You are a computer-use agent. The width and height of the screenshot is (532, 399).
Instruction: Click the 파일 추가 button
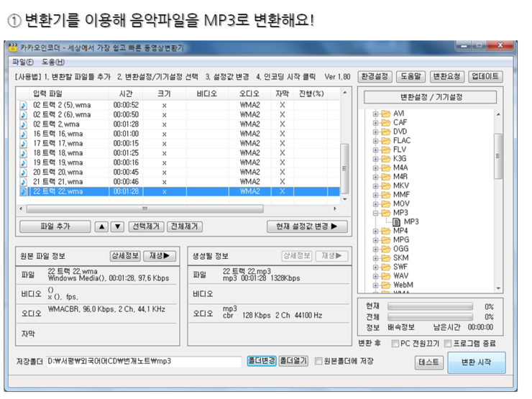point(55,226)
